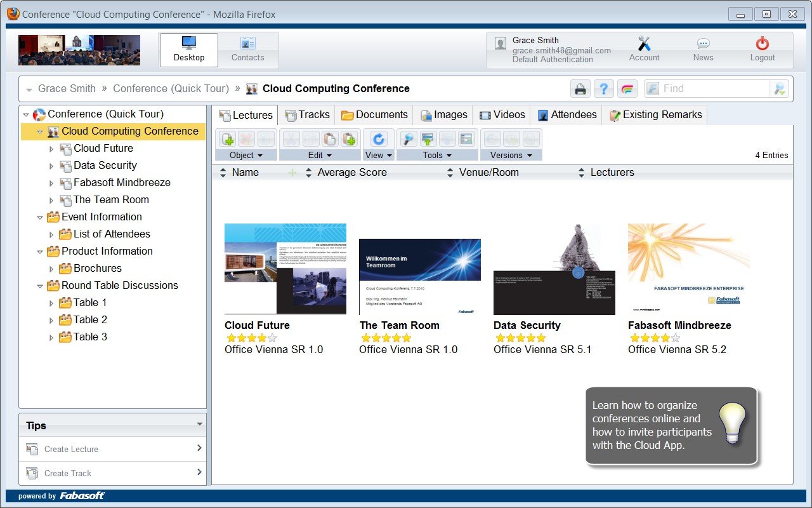Add a column with the green plus in header

[292, 173]
